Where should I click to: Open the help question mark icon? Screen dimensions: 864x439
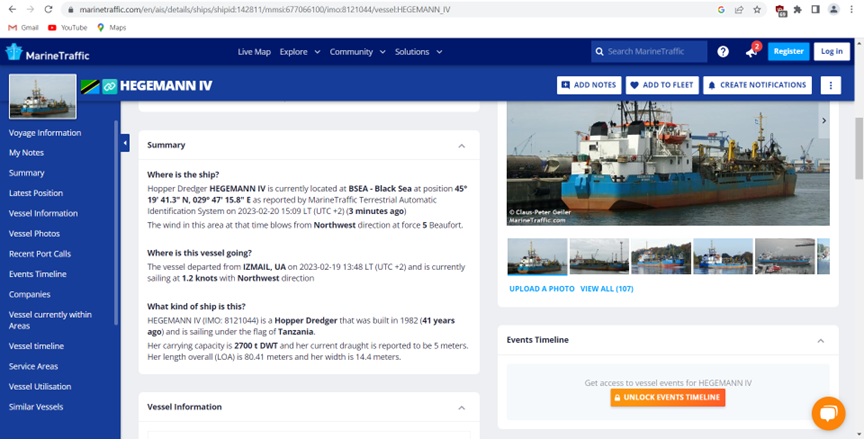coord(723,52)
